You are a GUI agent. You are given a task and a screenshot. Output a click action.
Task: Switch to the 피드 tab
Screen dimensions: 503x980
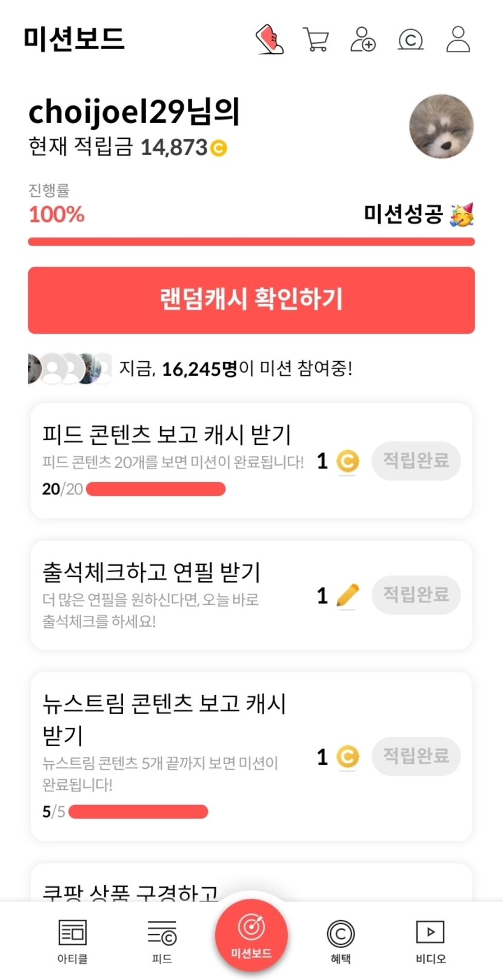162,940
